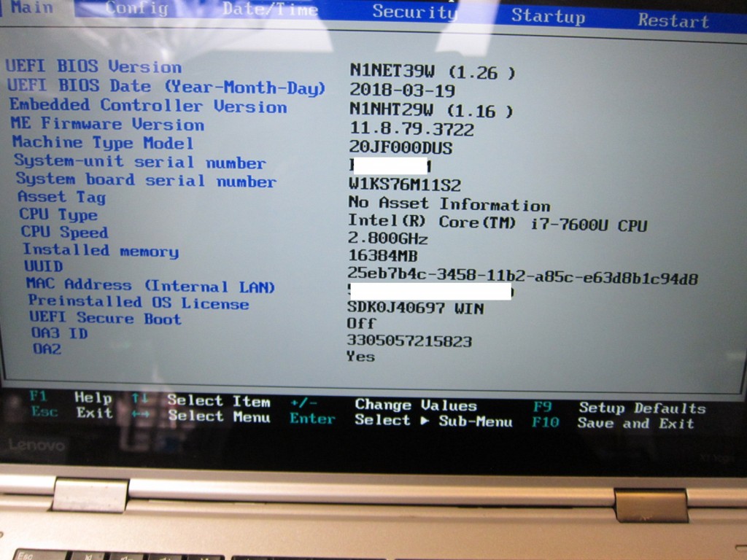Click model value 20JF000DUS
The height and width of the screenshot is (560, 747).
[x=401, y=147]
